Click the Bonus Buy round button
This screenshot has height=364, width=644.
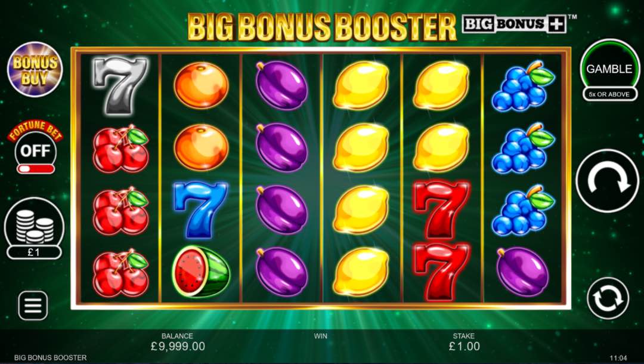(x=35, y=69)
